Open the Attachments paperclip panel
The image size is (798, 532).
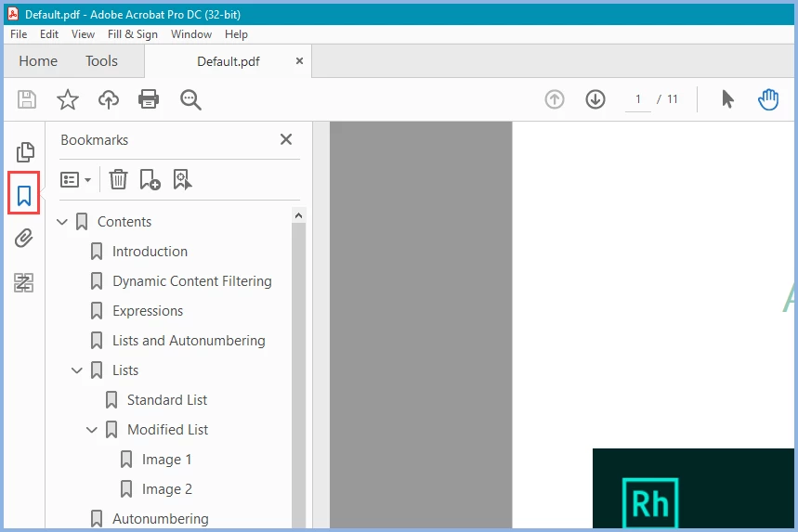coord(24,238)
